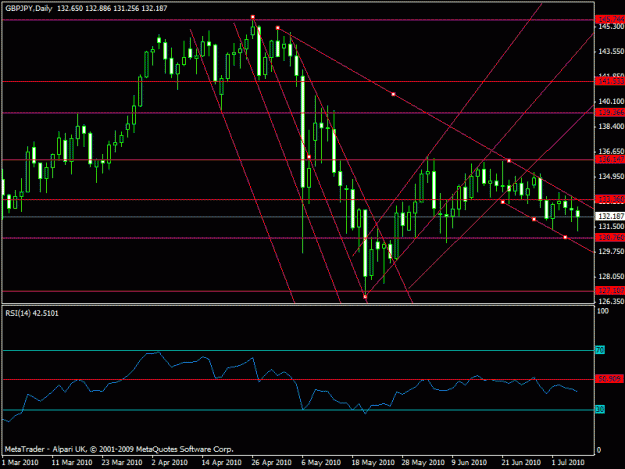The width and height of the screenshot is (625, 469).
Task: Click the 143.550 price scale value
Action: tap(611, 51)
